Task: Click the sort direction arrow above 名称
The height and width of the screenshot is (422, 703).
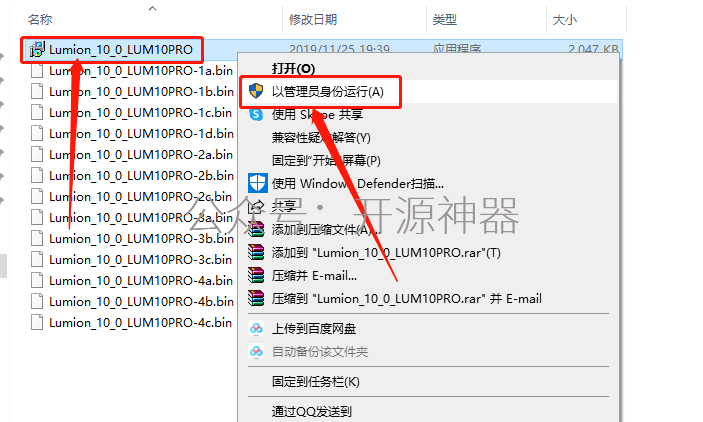Action: pyautogui.click(x=152, y=8)
